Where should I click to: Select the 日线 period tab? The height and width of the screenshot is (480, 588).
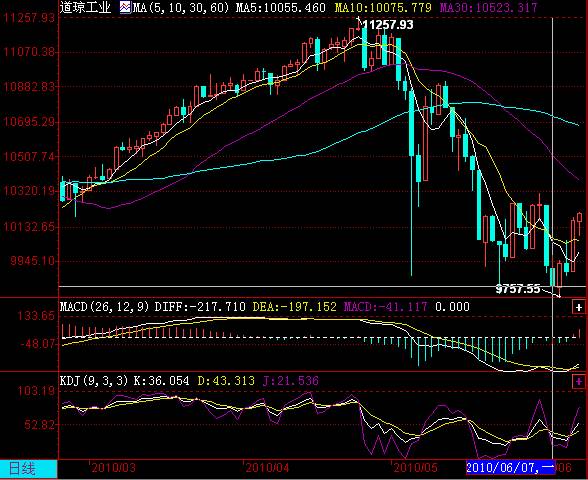point(28,468)
